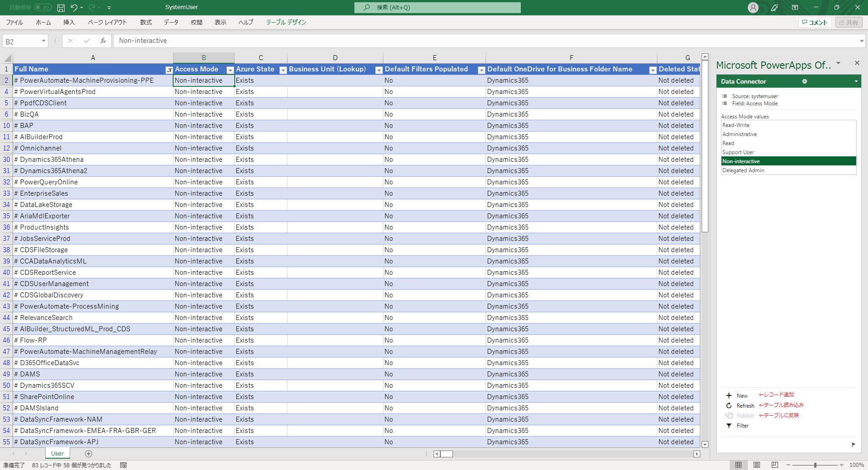
Task: Click Refresh to reload the table
Action: pyautogui.click(x=740, y=406)
